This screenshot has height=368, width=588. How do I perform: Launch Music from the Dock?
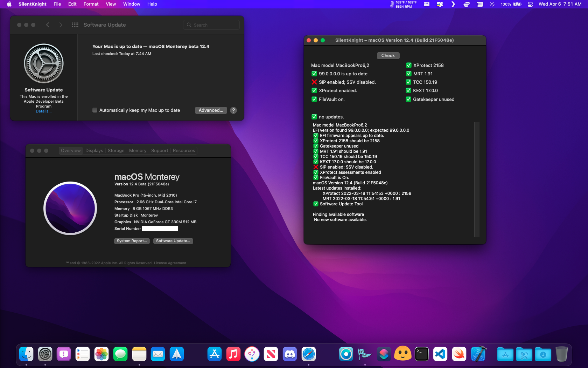point(233,354)
